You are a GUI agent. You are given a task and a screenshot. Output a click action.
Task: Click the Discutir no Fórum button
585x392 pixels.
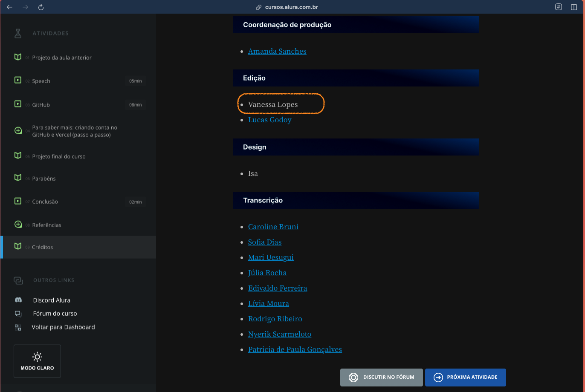pyautogui.click(x=382, y=378)
